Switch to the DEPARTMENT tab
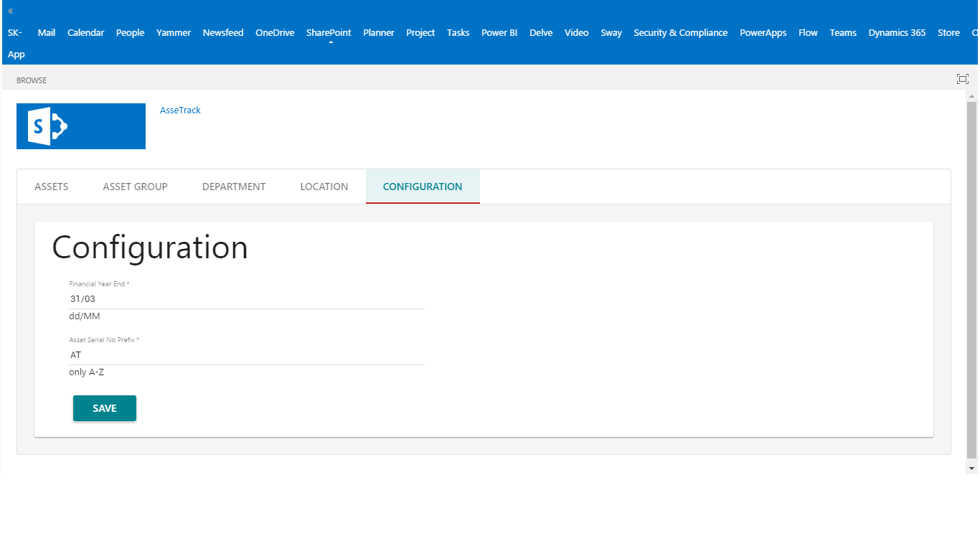The image size is (980, 551). (x=234, y=187)
